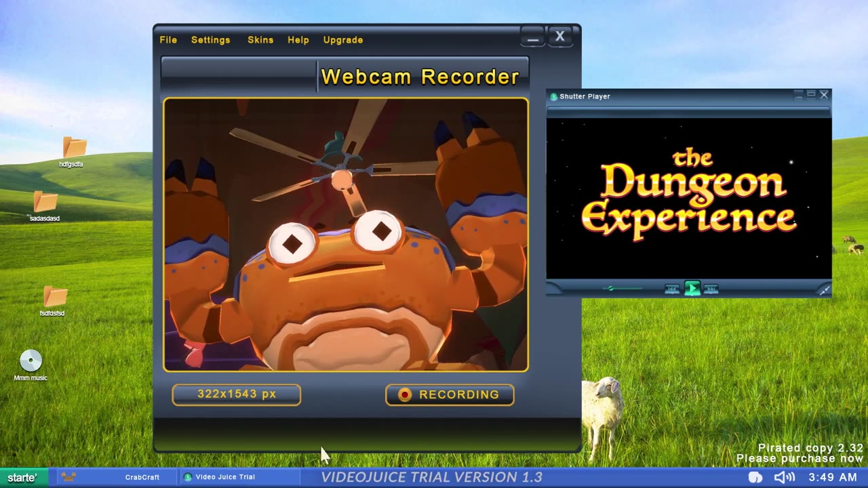The height and width of the screenshot is (488, 868).
Task: Close the Webcam Recorder window
Action: (560, 37)
